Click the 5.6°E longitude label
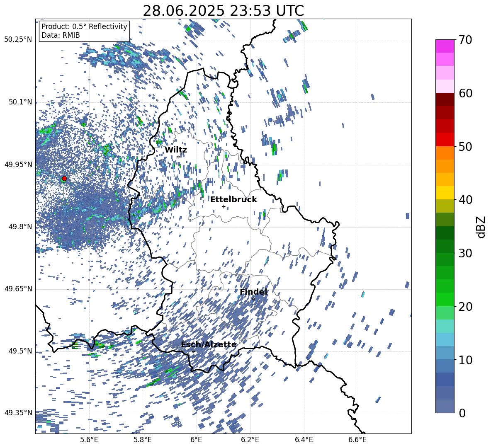 pos(89,440)
